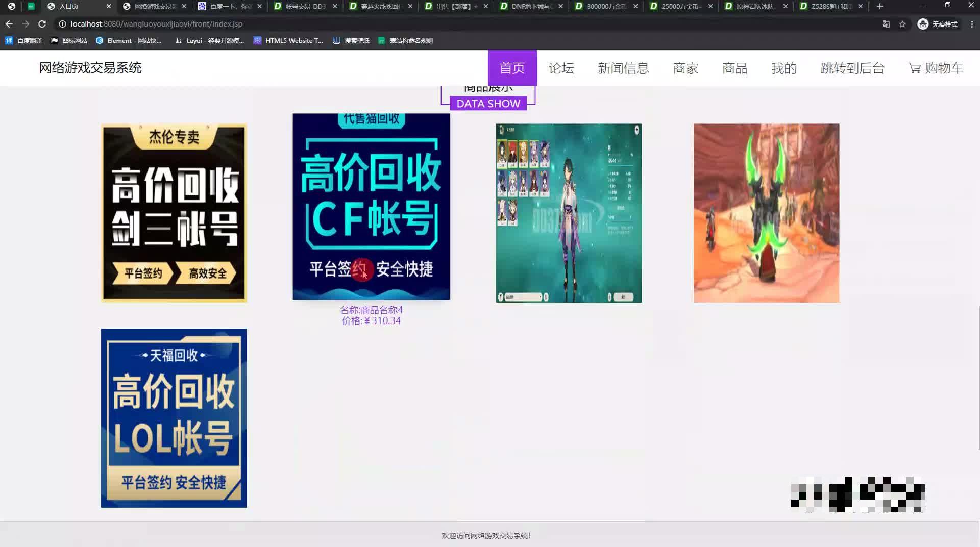The height and width of the screenshot is (547, 980).
Task: Open the 高价回收剑三帐号 product image
Action: pyautogui.click(x=174, y=213)
